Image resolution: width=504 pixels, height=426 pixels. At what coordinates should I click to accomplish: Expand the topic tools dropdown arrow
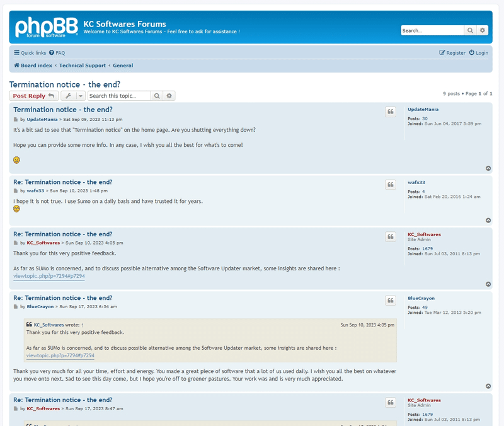pos(81,96)
